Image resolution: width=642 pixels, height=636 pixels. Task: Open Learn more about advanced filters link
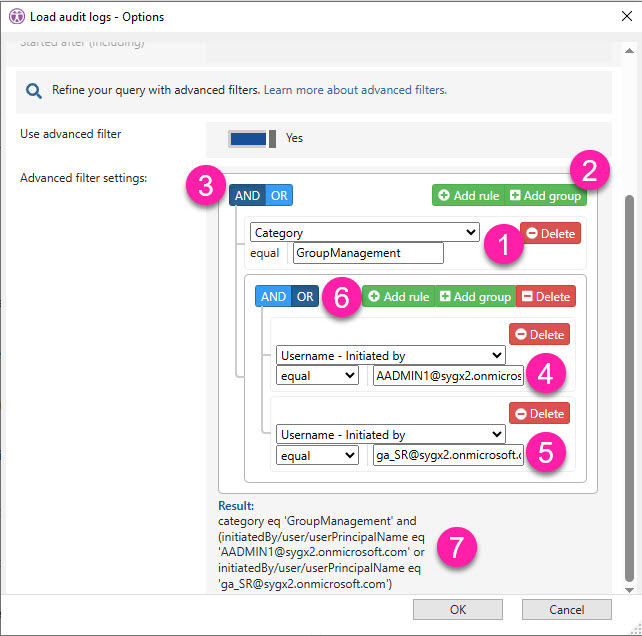click(x=355, y=90)
